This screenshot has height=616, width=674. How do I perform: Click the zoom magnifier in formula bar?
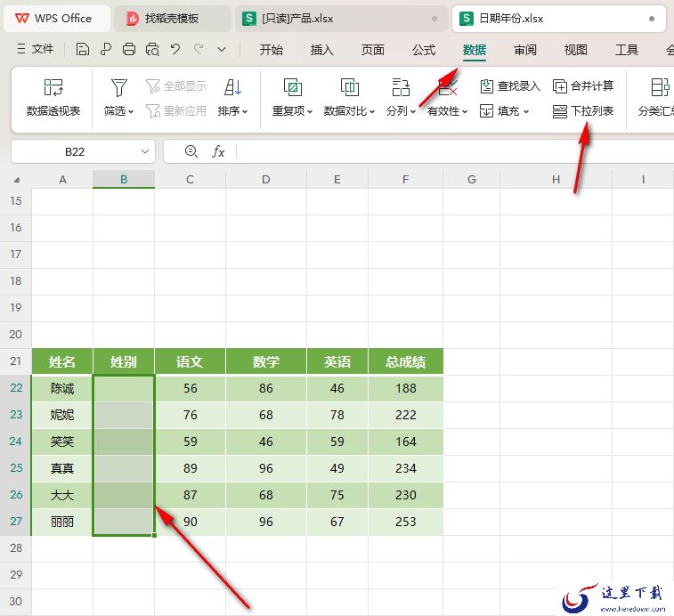coord(191,151)
